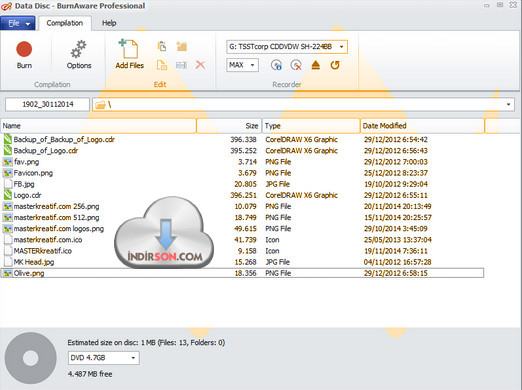The height and width of the screenshot is (390, 522).
Task: Click the orange refresh recorder icon
Action: [335, 65]
